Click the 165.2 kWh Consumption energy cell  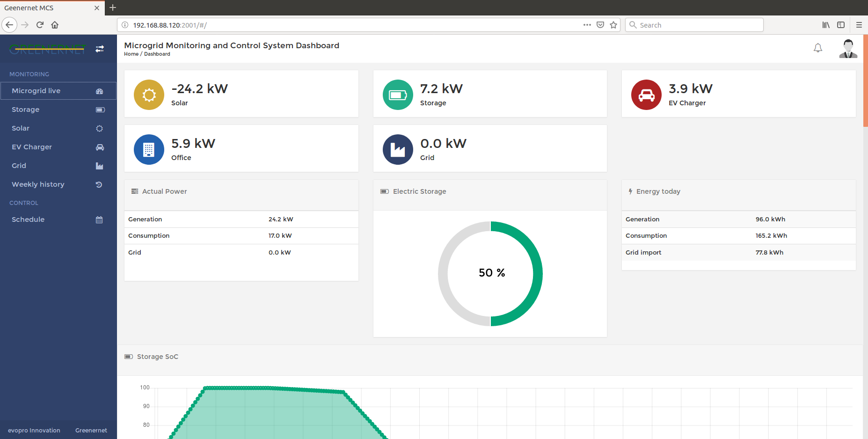(771, 236)
